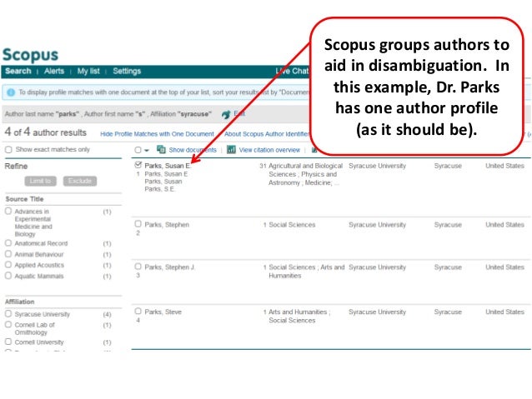The image size is (532, 399).
Task: Click the info icon in the notice bar
Action: [x=11, y=92]
